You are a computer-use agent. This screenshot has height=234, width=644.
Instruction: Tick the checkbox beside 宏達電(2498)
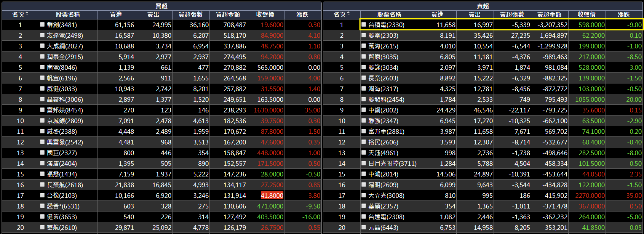point(42,35)
